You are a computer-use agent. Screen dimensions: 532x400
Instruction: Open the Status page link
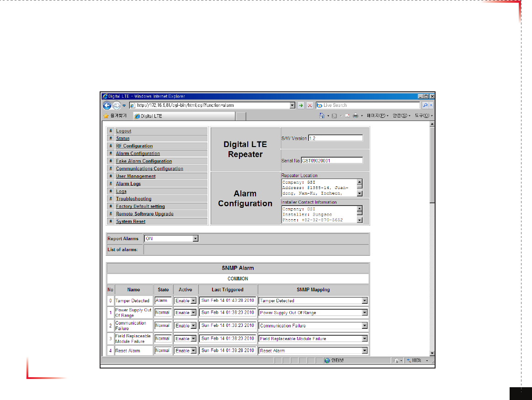123,138
